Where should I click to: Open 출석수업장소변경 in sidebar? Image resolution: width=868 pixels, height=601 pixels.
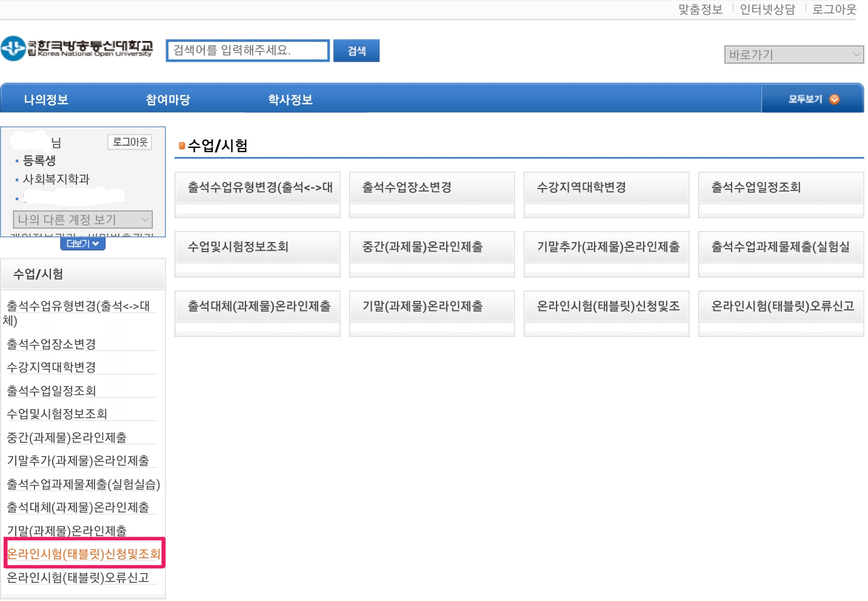[52, 344]
